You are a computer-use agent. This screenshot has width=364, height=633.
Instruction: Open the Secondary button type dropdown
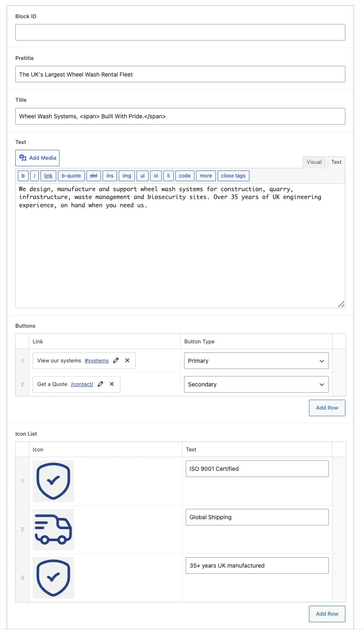tap(256, 384)
